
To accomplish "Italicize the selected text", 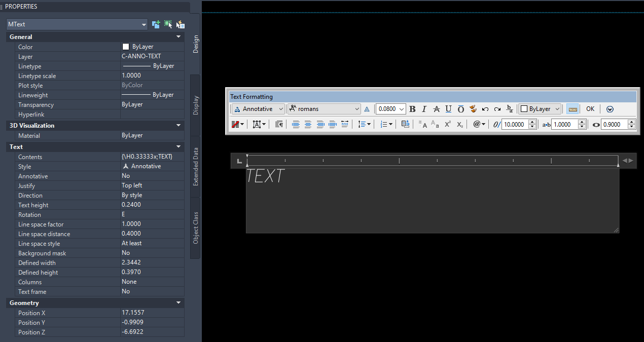I will pyautogui.click(x=423, y=109).
